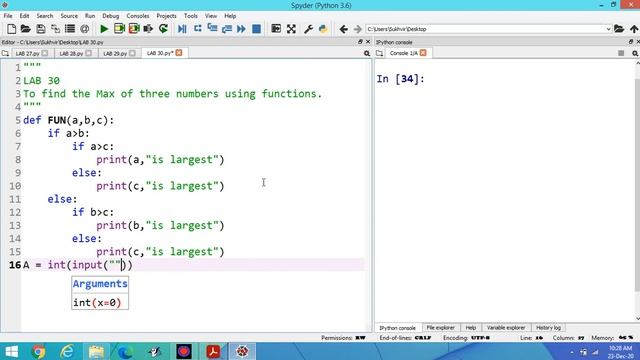The image size is (640, 360).
Task: Switch to History log tab
Action: click(548, 328)
